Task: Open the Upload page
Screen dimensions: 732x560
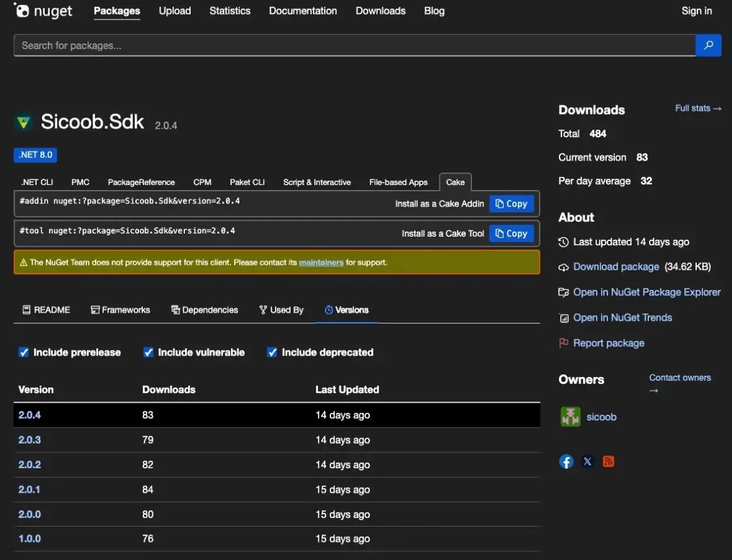Action: coord(174,11)
